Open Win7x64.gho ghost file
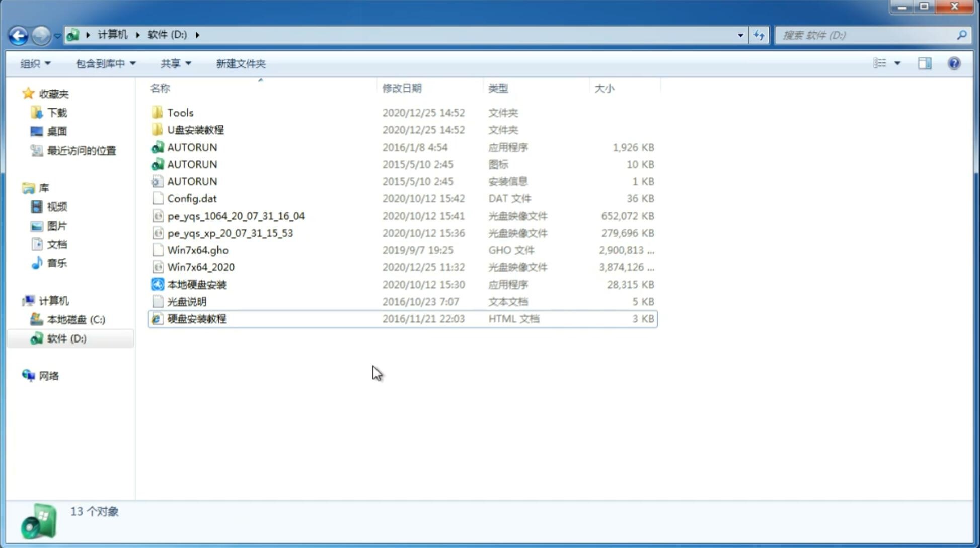This screenshot has width=980, height=548. tap(198, 250)
